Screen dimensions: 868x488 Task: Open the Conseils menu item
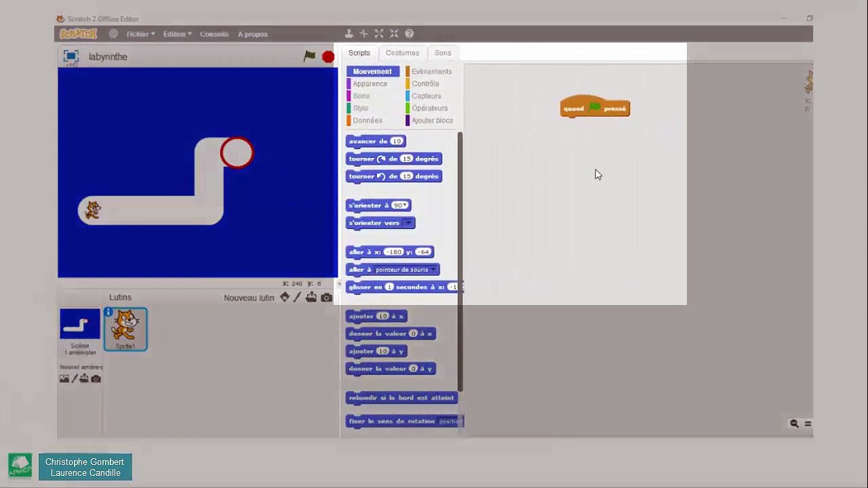(x=214, y=34)
